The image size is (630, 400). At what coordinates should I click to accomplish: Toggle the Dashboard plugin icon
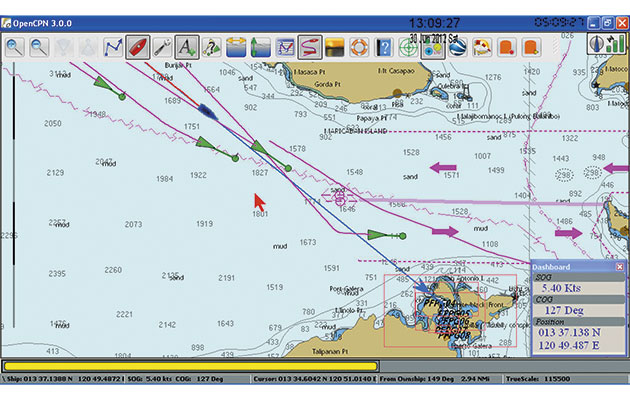click(x=433, y=47)
